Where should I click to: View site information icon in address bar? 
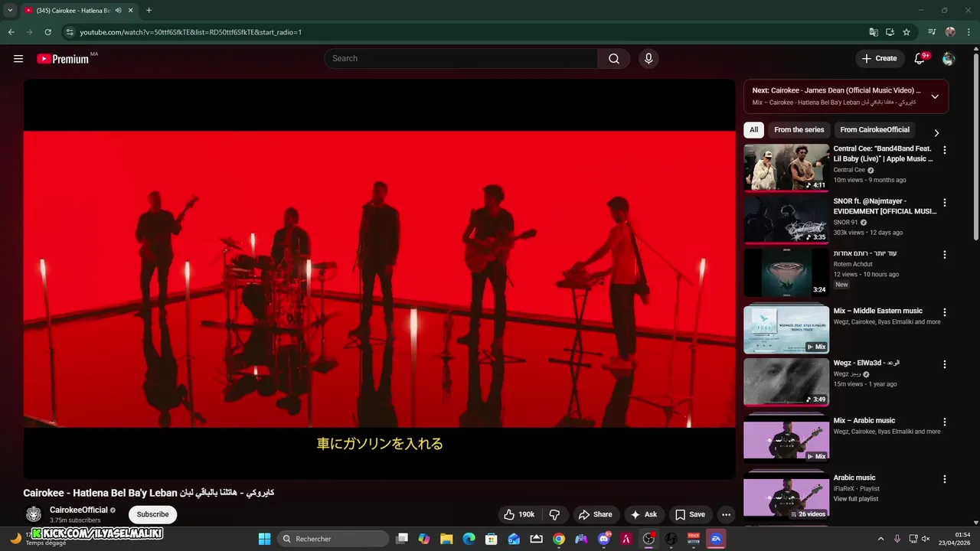70,32
